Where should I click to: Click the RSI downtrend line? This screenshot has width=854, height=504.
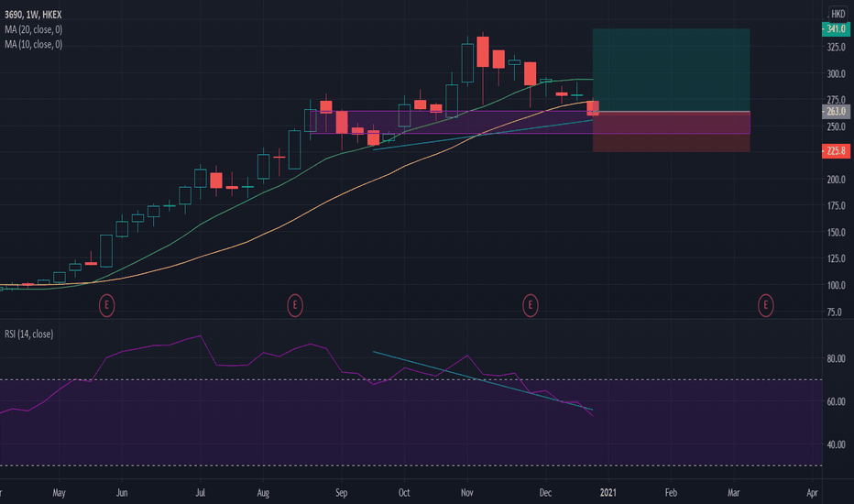click(x=483, y=380)
